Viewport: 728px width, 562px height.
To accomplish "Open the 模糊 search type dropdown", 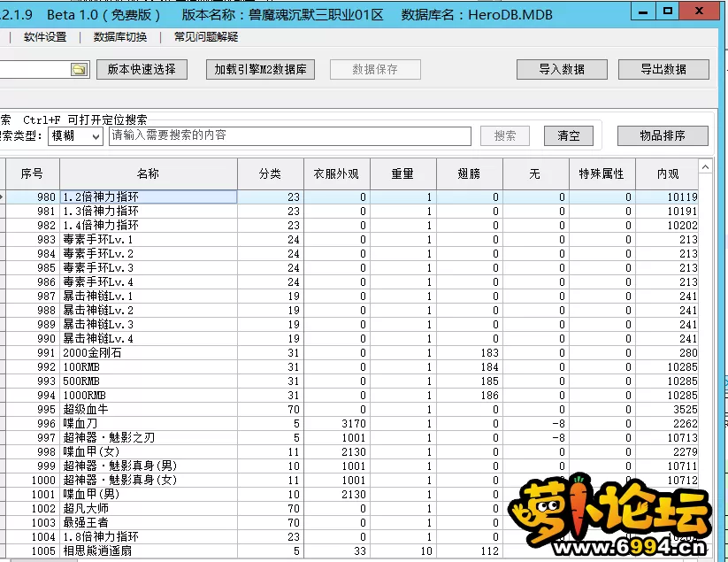I will click(75, 136).
